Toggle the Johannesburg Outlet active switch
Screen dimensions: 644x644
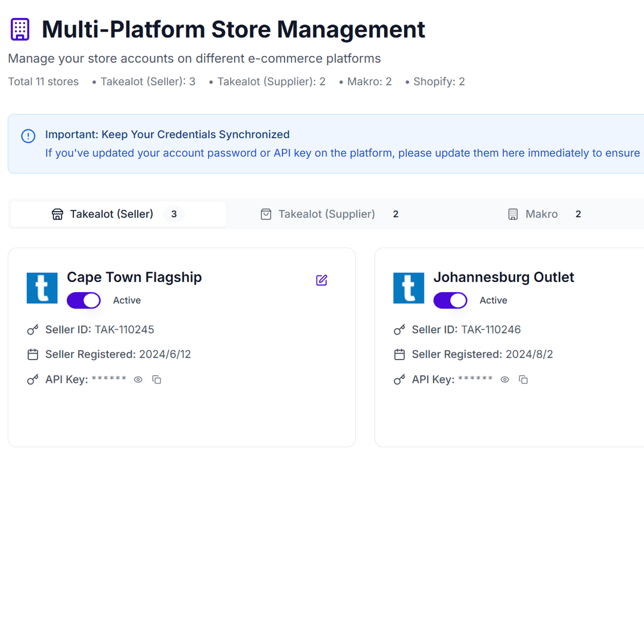tap(451, 300)
